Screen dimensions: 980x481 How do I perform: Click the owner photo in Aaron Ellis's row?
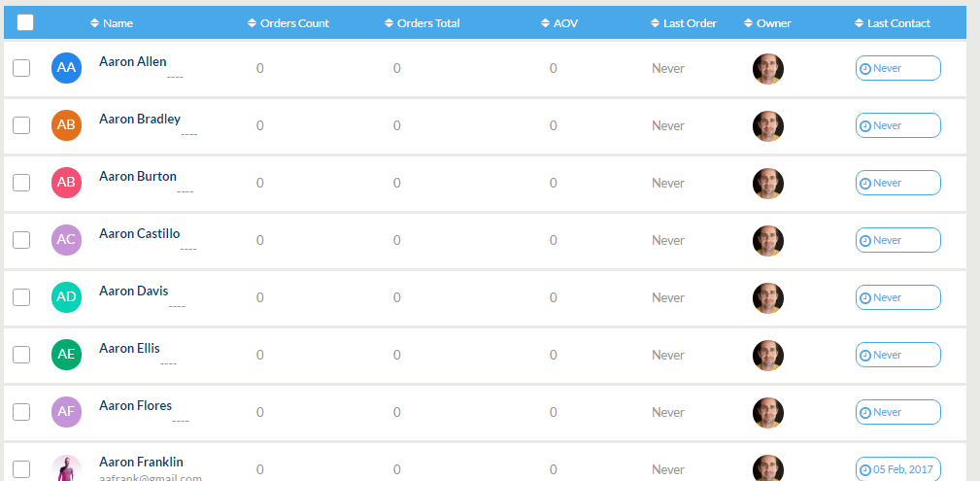point(768,356)
